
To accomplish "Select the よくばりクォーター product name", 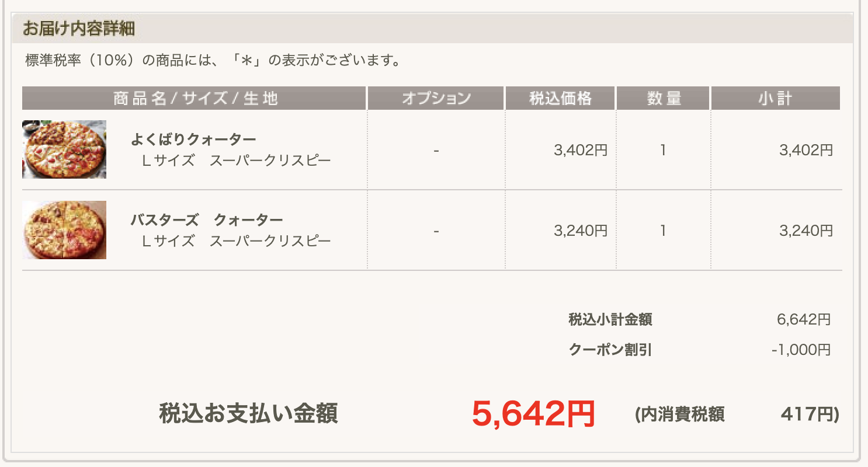I will [x=193, y=140].
